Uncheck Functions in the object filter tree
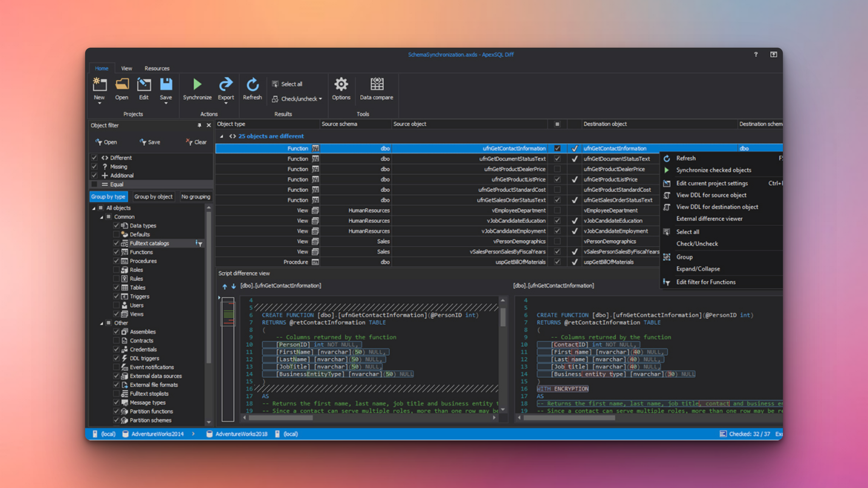This screenshot has height=488, width=868. click(117, 252)
